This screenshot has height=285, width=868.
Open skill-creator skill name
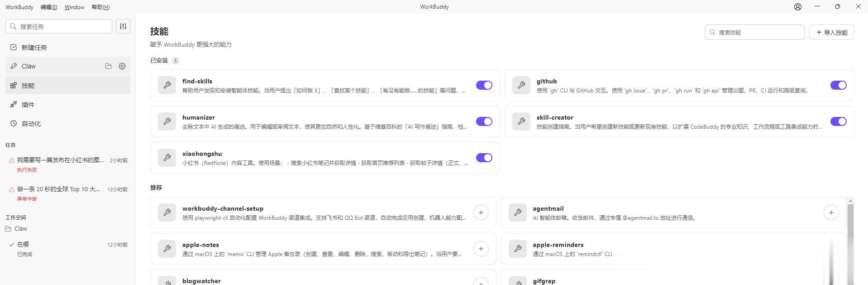(x=555, y=117)
